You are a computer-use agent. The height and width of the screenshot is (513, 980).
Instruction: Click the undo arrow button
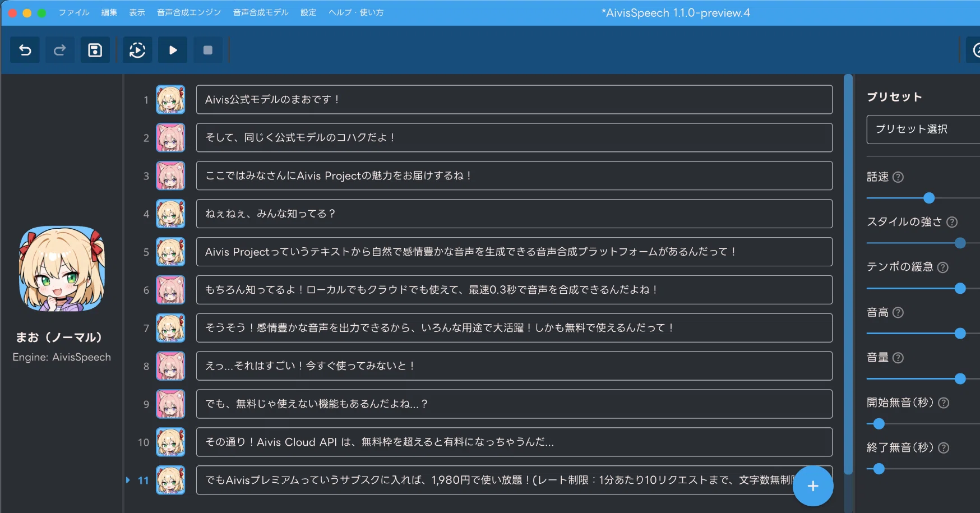25,50
